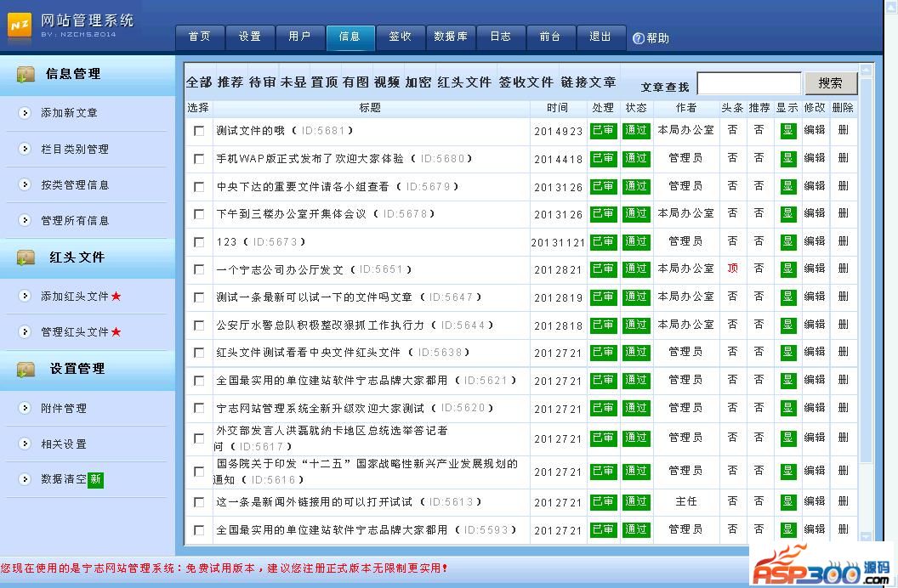This screenshot has height=588, width=898.
Task: Click the 信息管理 folder icon
Action: tap(26, 74)
